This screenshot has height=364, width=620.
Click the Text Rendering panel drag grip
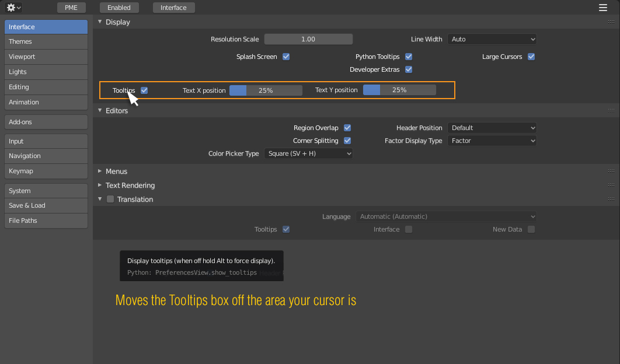611,185
